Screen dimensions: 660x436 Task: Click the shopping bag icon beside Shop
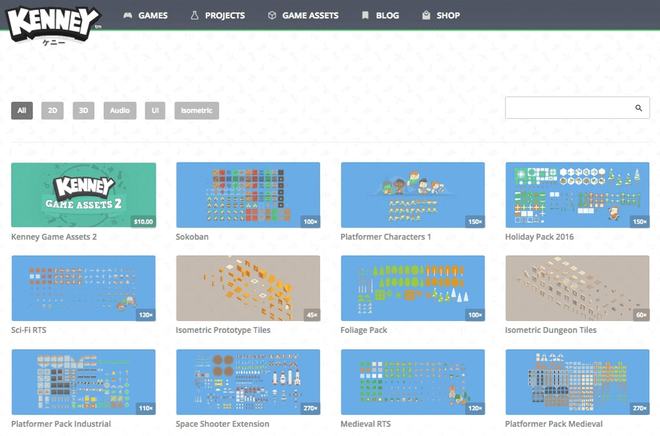click(426, 16)
